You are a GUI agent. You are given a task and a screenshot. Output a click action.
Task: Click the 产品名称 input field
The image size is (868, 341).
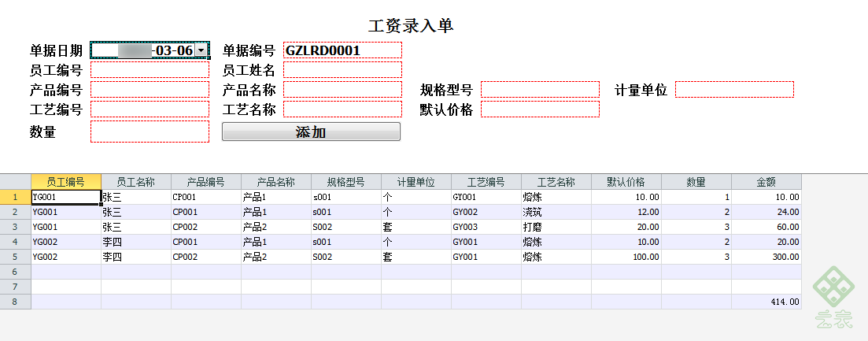click(342, 89)
